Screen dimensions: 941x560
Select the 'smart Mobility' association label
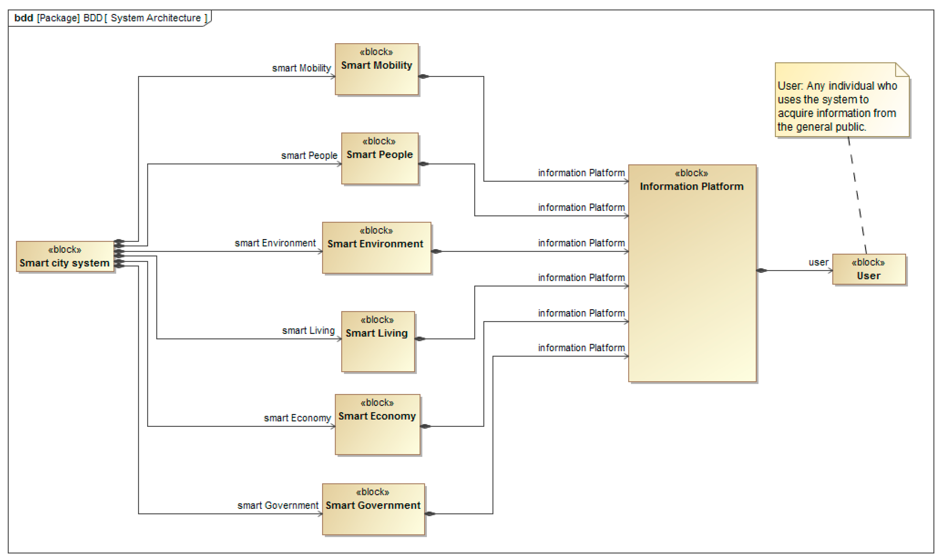click(x=301, y=68)
